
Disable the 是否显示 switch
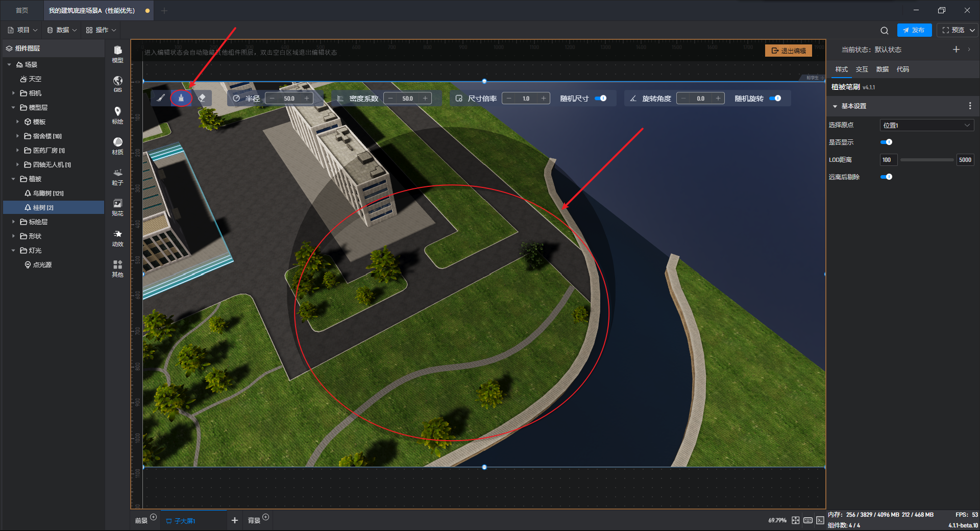[x=887, y=142]
